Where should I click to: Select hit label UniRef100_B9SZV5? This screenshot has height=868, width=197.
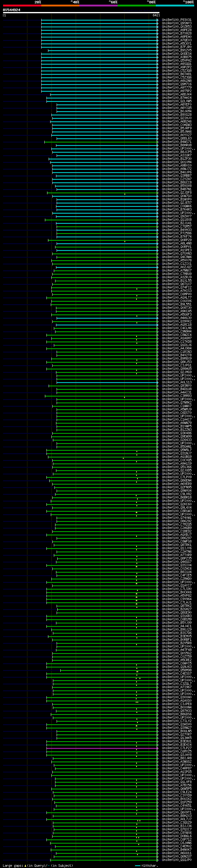(x=176, y=50)
